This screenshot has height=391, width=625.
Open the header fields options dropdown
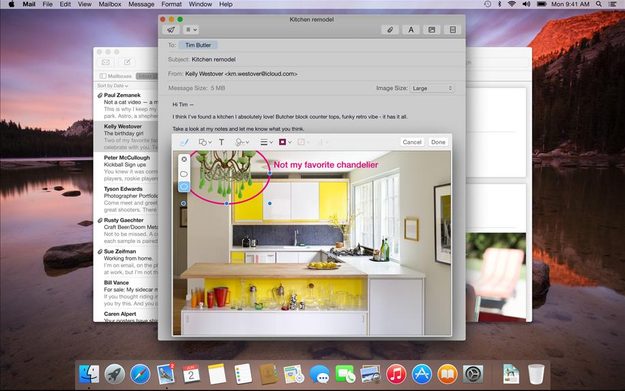coord(191,29)
